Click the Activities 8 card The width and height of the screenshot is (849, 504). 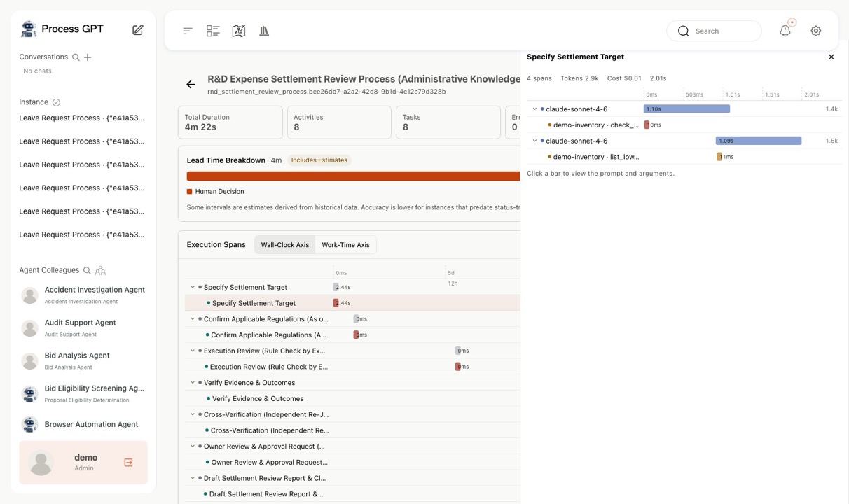coord(339,122)
